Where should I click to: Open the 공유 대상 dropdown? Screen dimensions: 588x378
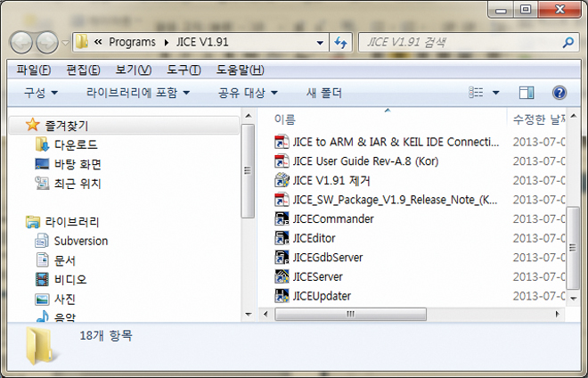pyautogui.click(x=248, y=93)
